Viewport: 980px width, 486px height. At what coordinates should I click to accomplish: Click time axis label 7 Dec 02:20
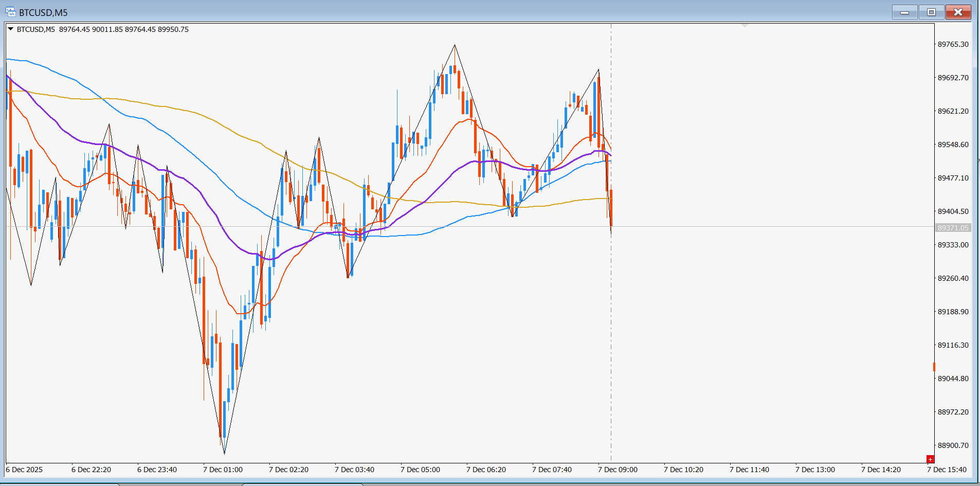288,470
